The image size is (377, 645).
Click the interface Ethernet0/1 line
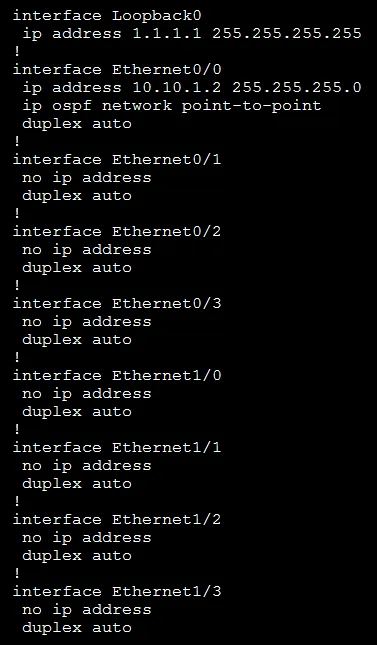pyautogui.click(x=117, y=160)
